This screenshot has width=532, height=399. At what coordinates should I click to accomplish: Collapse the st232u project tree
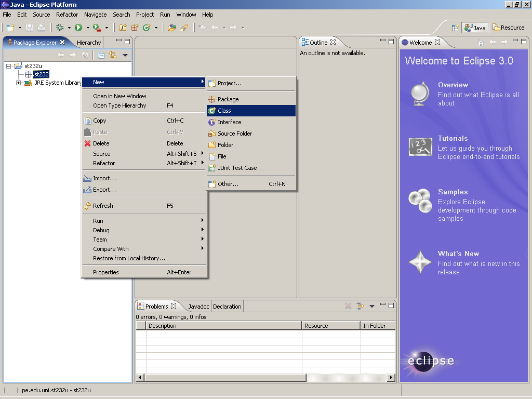[x=8, y=66]
